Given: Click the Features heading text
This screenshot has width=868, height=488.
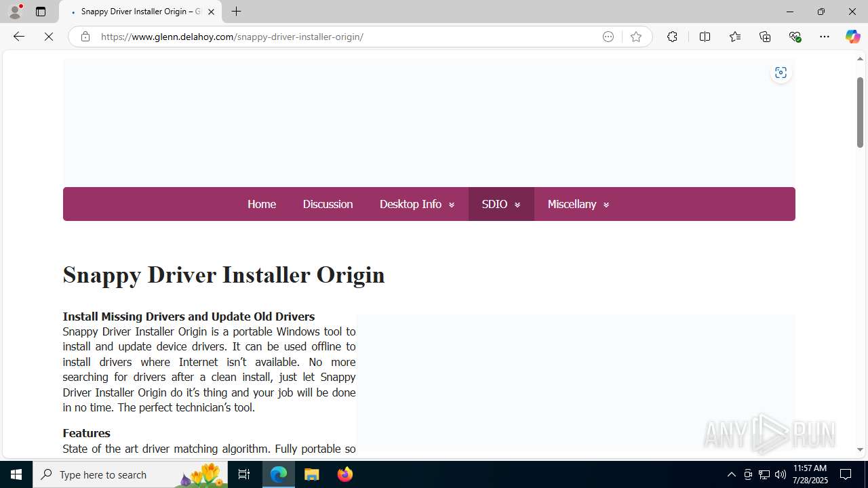Looking at the screenshot, I should click(86, 433).
